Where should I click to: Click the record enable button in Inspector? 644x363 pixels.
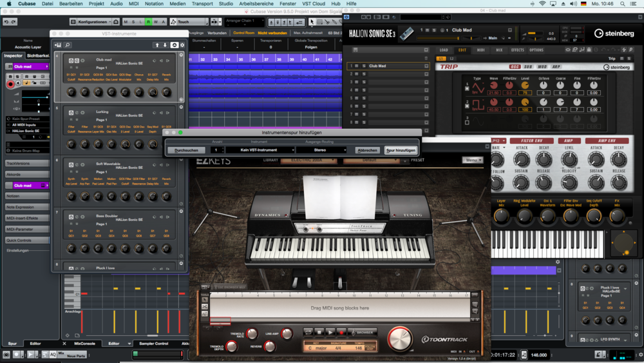(x=11, y=84)
